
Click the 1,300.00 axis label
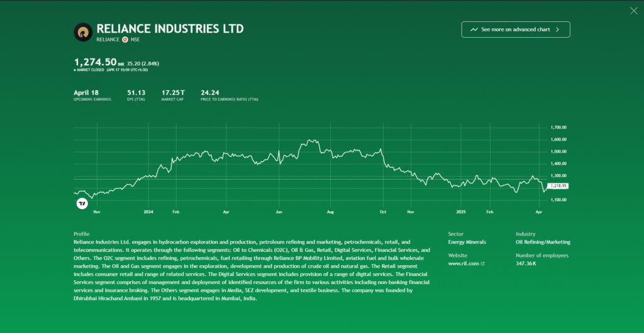point(558,175)
